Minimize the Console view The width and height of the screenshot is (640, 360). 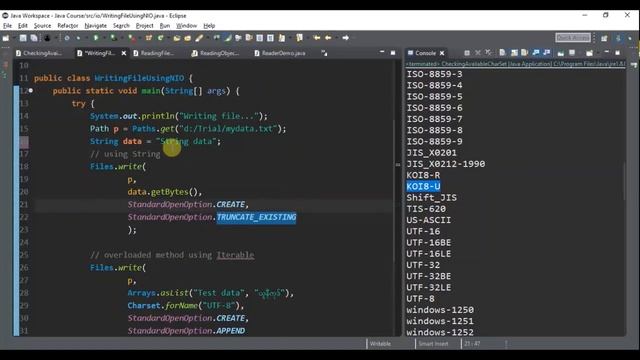(x=607, y=52)
